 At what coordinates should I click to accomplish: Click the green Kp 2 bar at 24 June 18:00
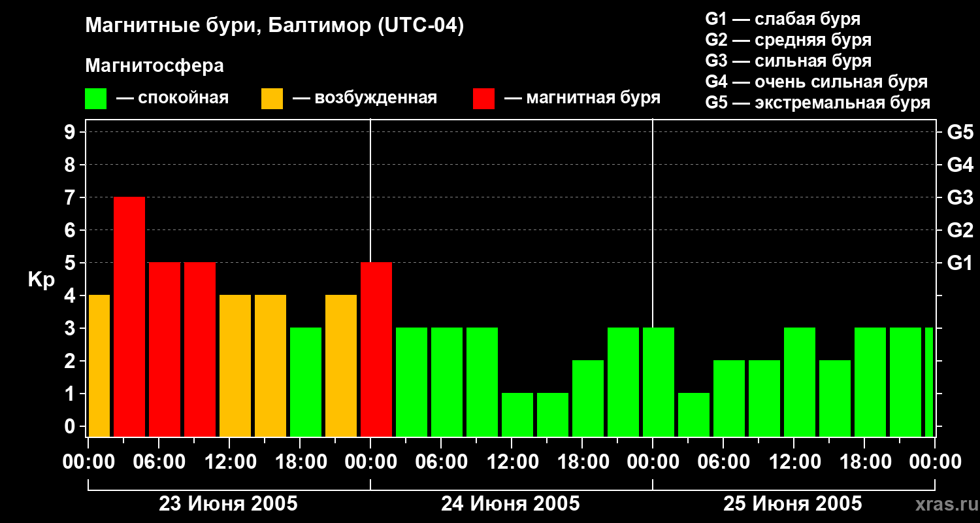coord(588,398)
